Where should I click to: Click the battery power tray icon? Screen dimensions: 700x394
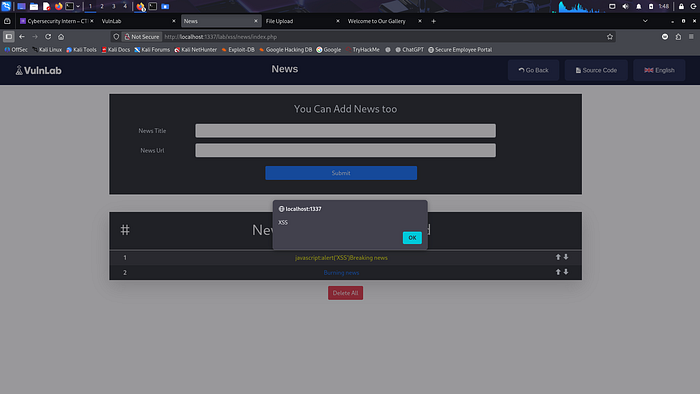point(651,6)
